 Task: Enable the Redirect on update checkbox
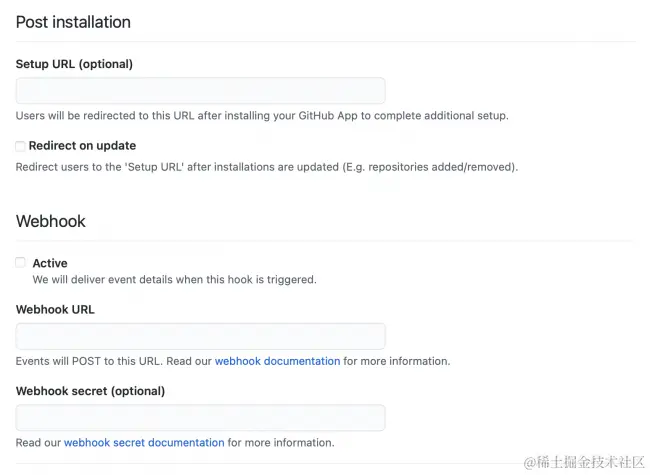tap(20, 146)
